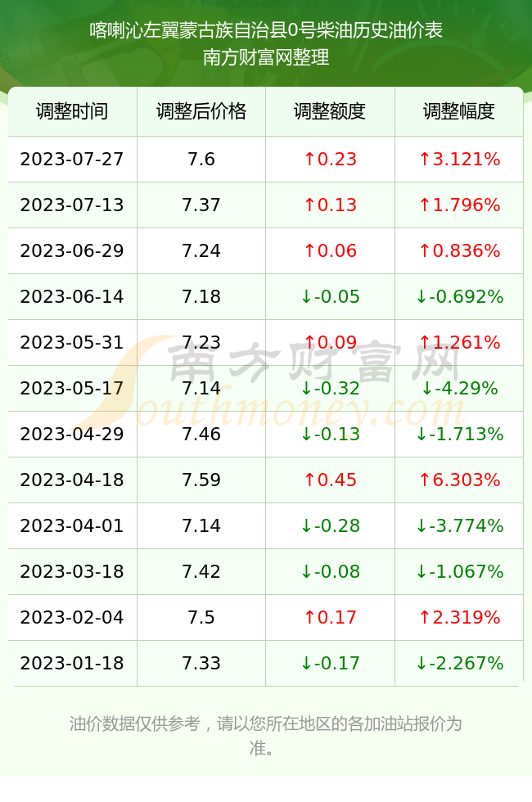532x802 pixels.
Task: Click the red ↑0.23 adjustment value
Action: 330,159
